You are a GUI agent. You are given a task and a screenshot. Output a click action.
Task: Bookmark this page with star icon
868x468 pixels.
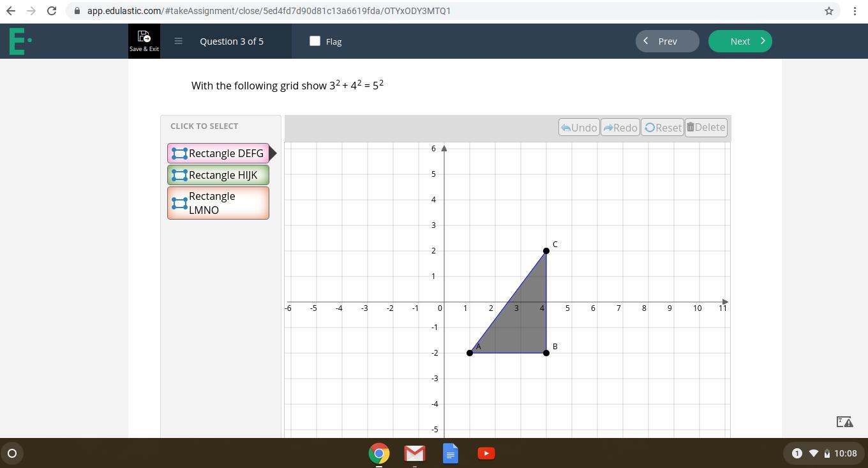tap(829, 11)
